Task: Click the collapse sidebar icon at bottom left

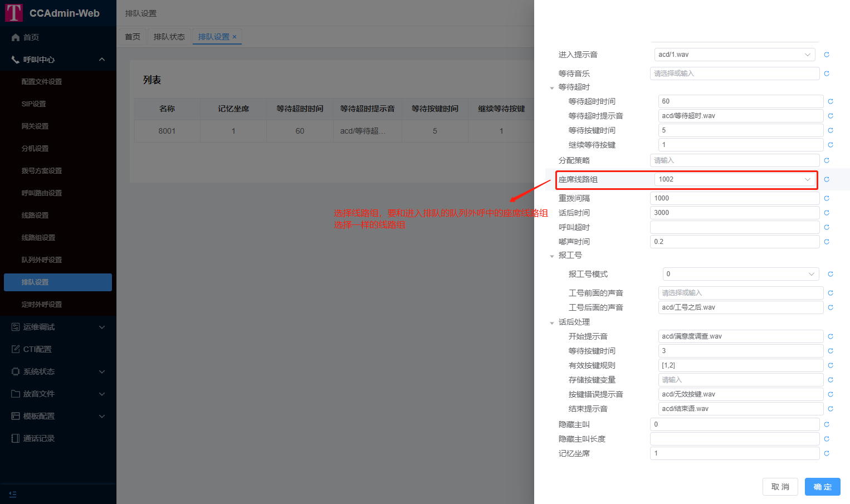Action: click(x=13, y=494)
